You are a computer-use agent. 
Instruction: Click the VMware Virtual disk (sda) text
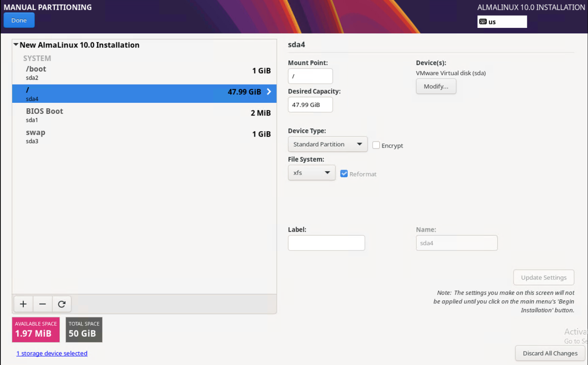(x=451, y=73)
